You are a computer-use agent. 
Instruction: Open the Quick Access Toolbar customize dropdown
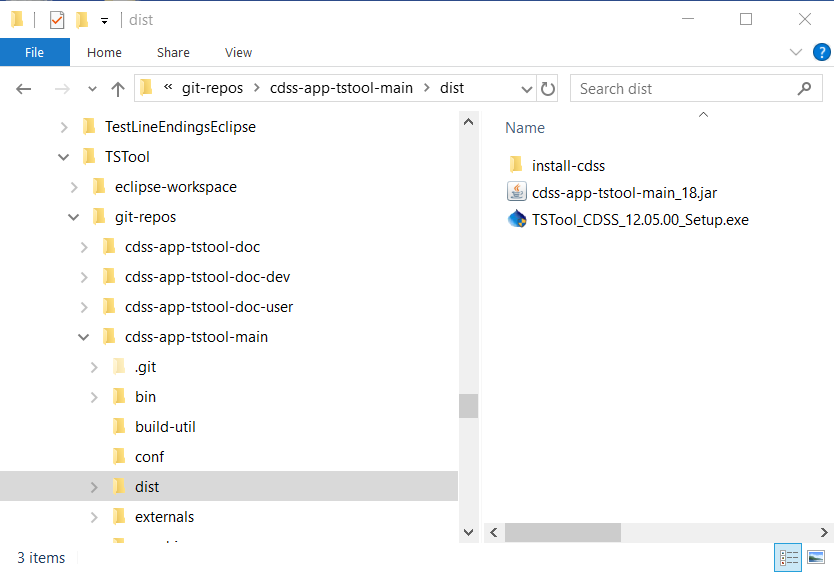(x=104, y=20)
